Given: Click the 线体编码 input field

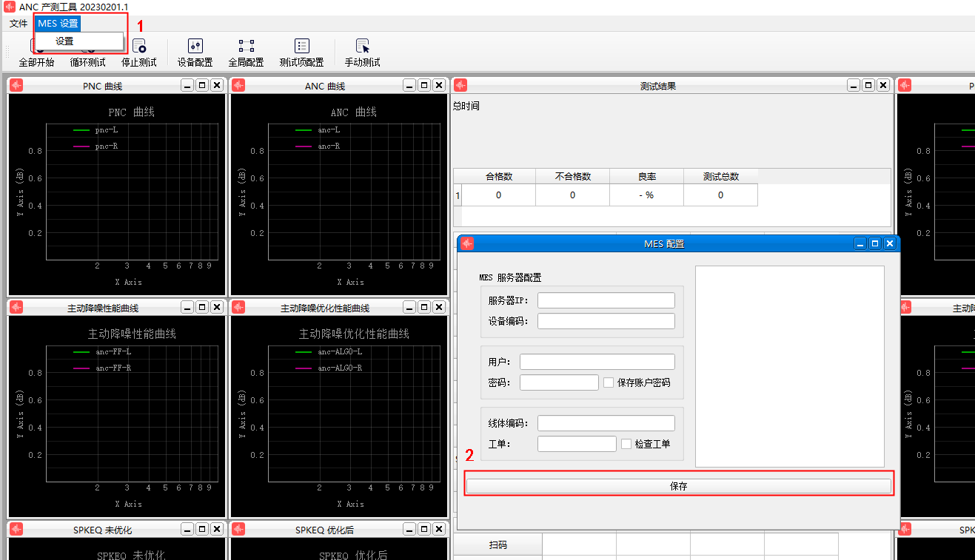Looking at the screenshot, I should 606,423.
